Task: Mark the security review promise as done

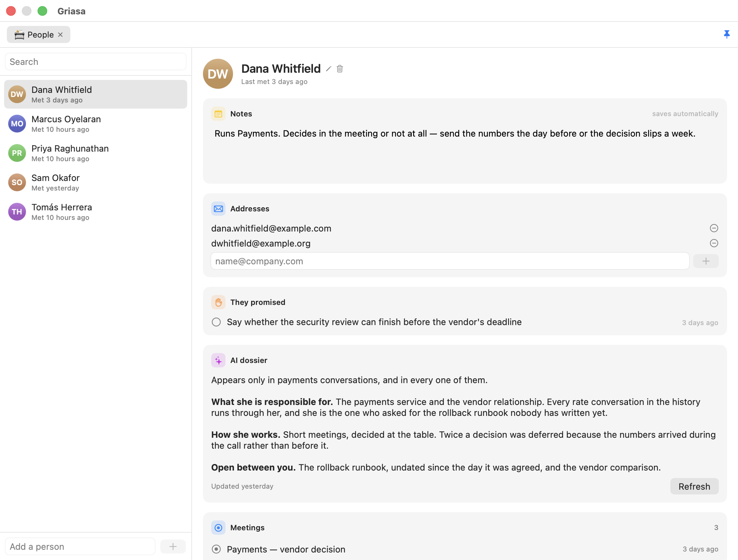Action: click(216, 322)
